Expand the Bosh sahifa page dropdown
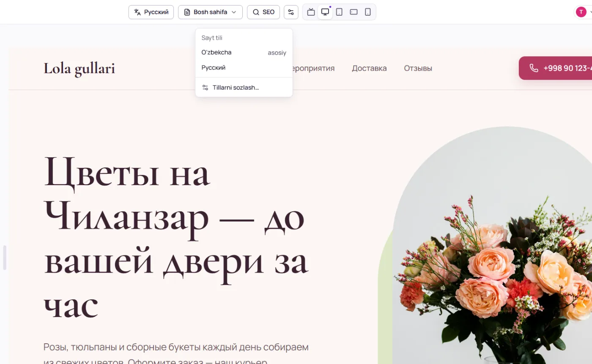The width and height of the screenshot is (592, 364). click(x=210, y=12)
